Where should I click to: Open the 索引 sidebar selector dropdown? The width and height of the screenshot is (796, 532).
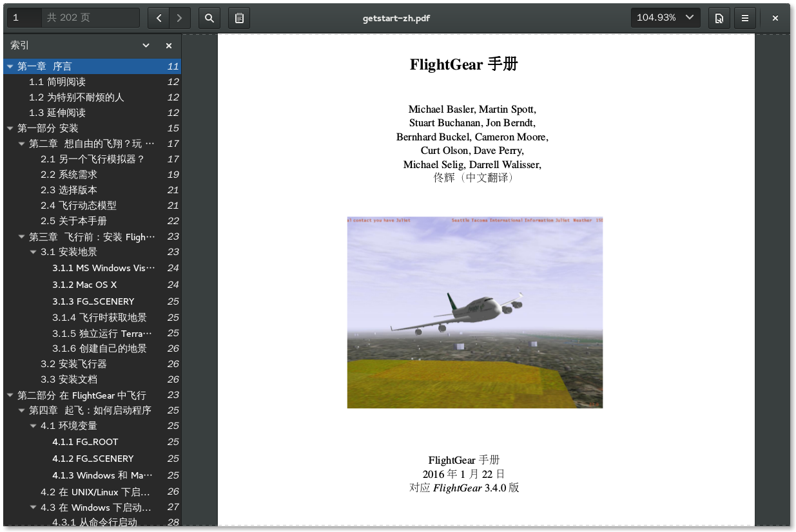(x=146, y=46)
